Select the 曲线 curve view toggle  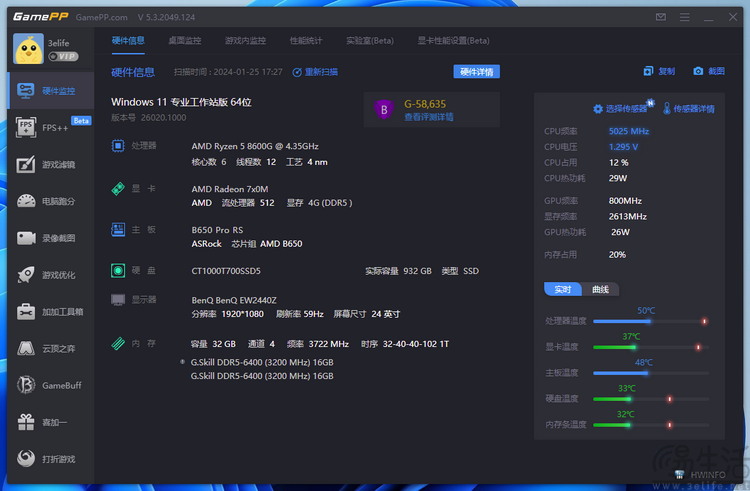click(600, 289)
